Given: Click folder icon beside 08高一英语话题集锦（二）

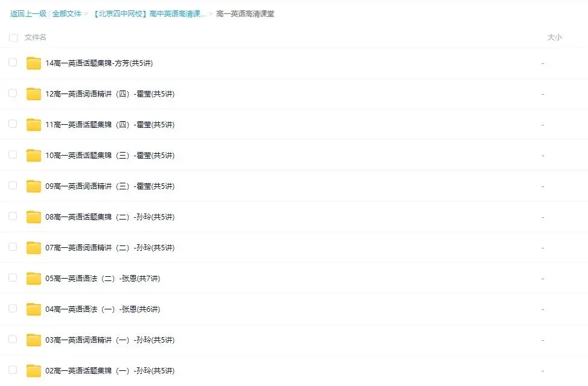Looking at the screenshot, I should tap(33, 217).
